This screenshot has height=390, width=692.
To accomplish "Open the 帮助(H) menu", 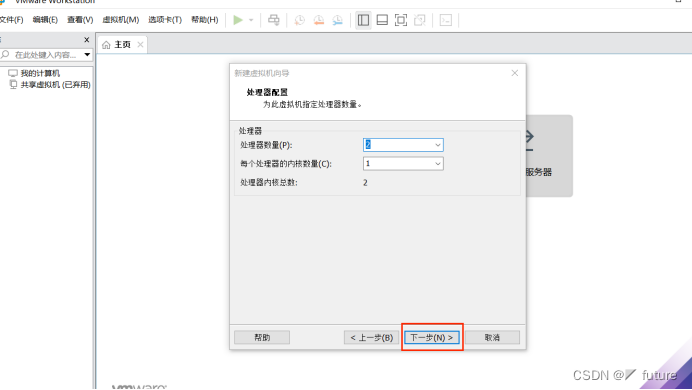I will click(204, 20).
